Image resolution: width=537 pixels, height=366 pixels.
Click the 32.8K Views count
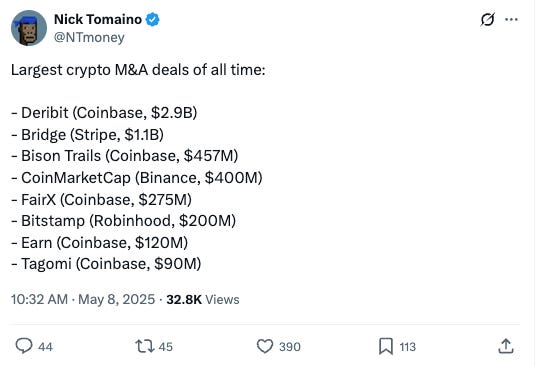point(203,299)
